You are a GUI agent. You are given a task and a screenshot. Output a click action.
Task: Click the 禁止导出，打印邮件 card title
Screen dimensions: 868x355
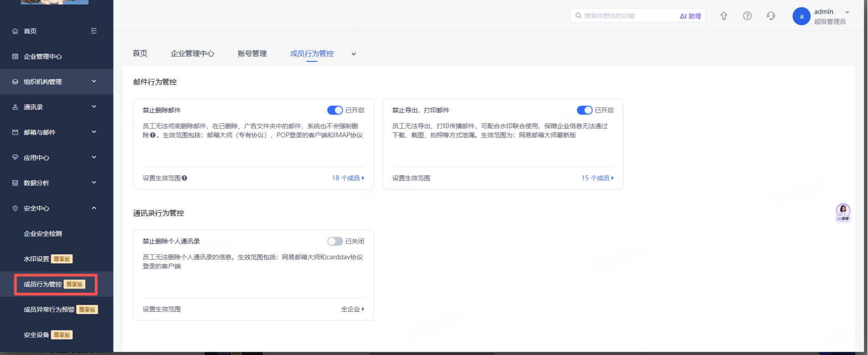421,110
